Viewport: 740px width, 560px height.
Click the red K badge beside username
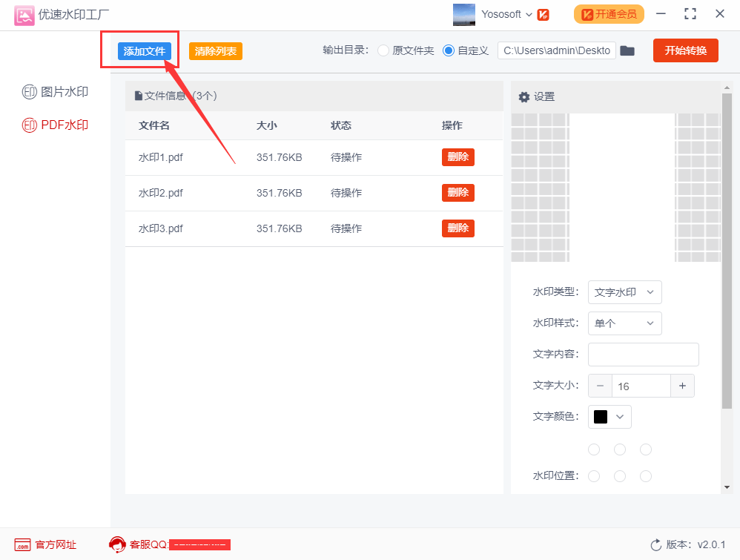click(x=544, y=14)
